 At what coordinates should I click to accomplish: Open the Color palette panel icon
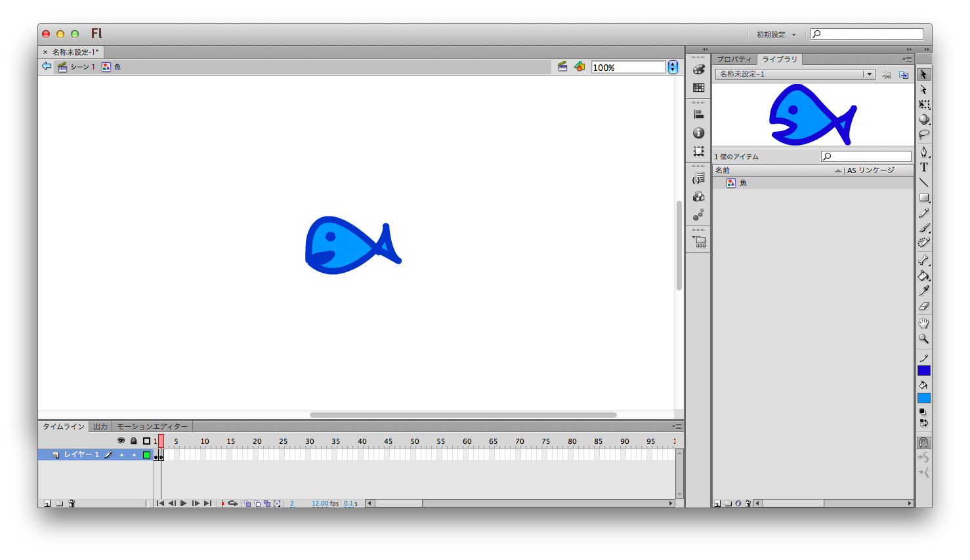click(699, 70)
